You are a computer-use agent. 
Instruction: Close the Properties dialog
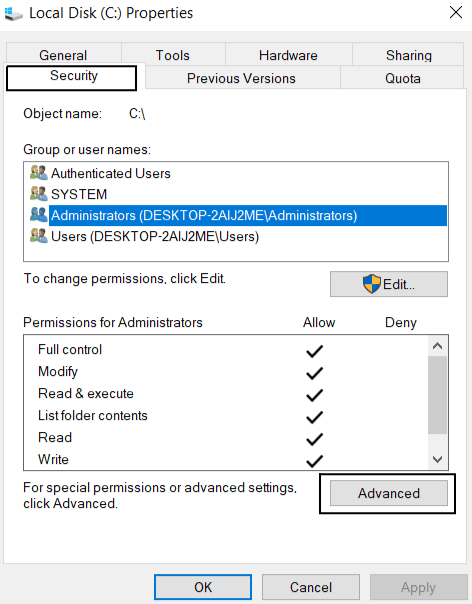pos(456,12)
